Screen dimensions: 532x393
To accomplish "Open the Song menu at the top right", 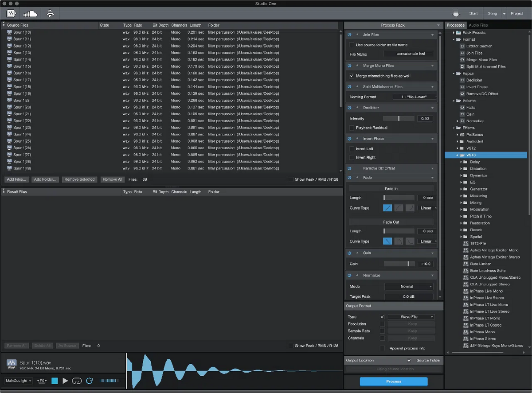I will click(493, 13).
